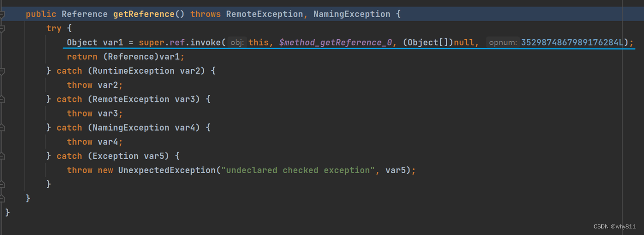Click the $method_getReference_0 argument
This screenshot has width=644, height=235.
(336, 42)
